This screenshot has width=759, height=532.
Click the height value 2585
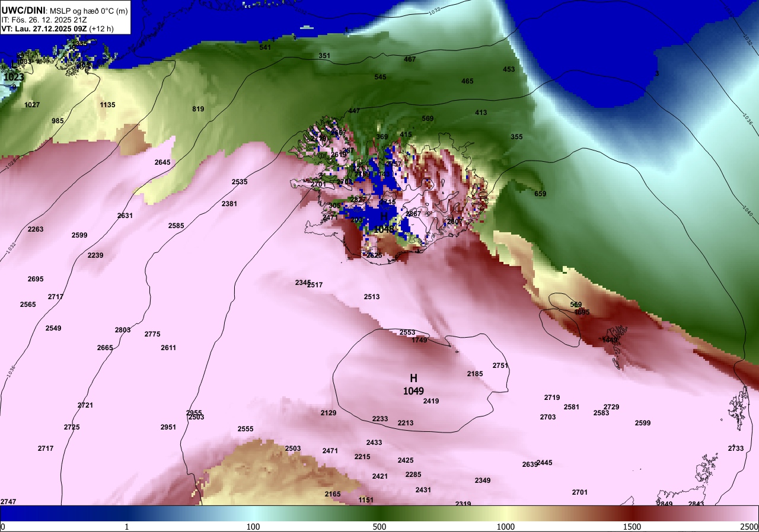tap(176, 226)
